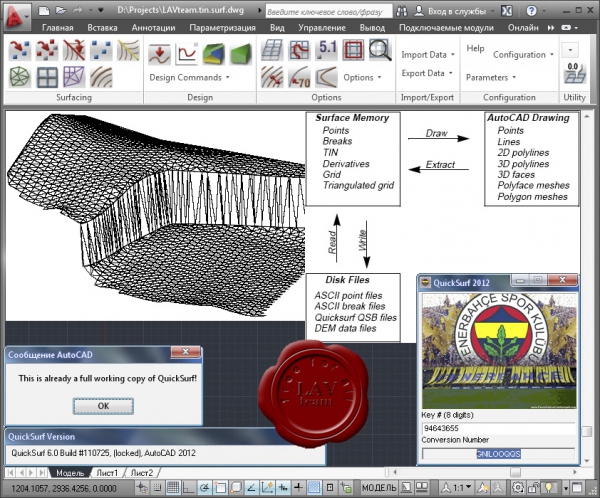Expand the Quick Access Toolbar dropdown arrow
This screenshot has height=498, width=600.
(x=101, y=10)
